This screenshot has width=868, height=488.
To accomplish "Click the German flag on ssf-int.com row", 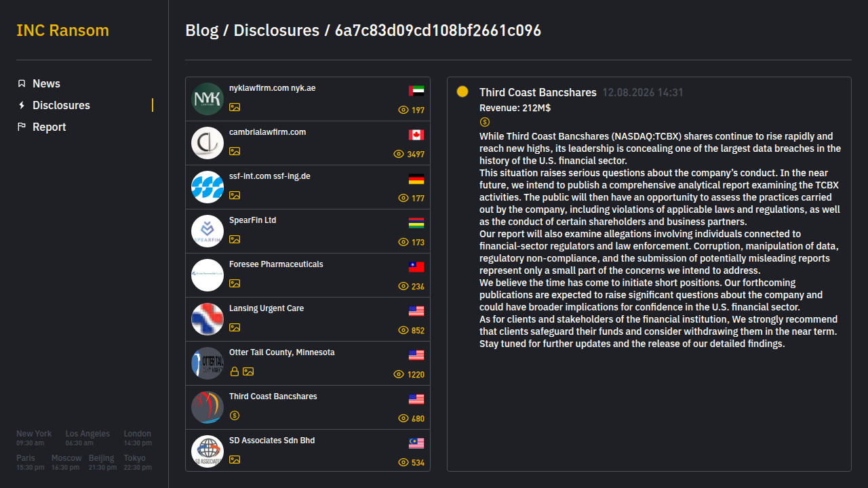I will [x=416, y=179].
